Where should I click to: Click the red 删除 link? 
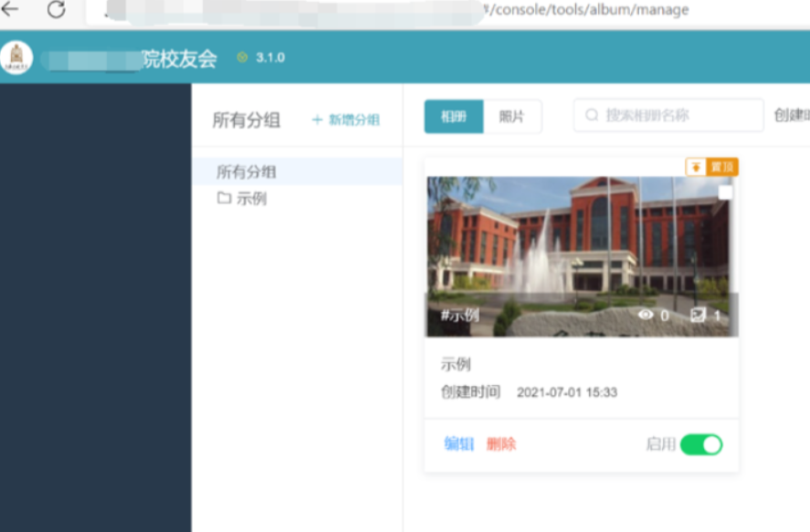point(501,444)
